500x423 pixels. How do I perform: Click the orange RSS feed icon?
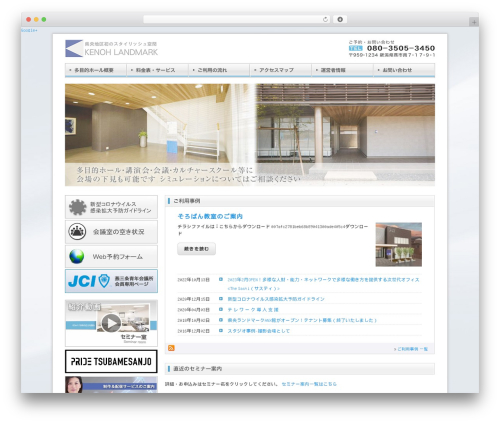pos(171,348)
